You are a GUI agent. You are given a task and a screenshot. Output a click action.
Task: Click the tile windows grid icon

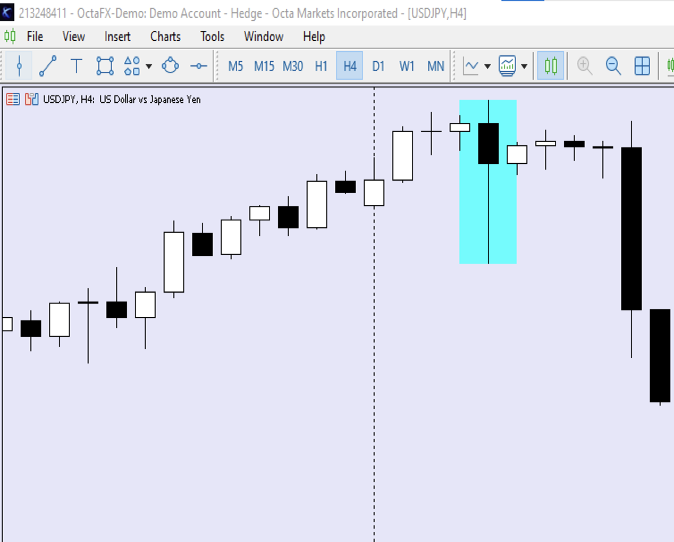pos(642,66)
